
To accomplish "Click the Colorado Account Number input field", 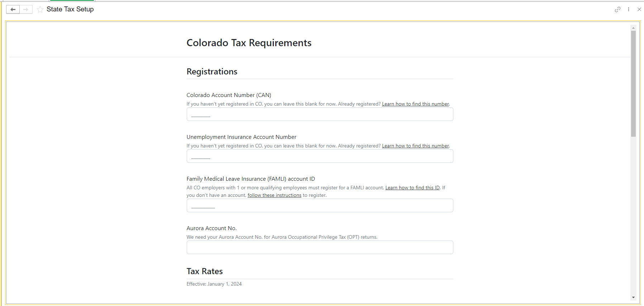I will point(320,114).
